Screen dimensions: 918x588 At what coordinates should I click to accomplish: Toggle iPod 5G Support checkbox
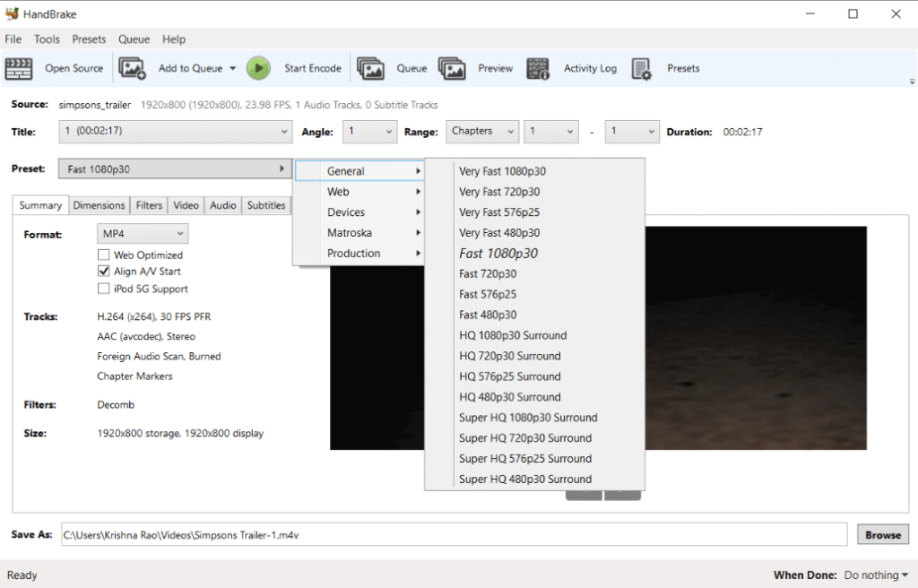coord(103,289)
